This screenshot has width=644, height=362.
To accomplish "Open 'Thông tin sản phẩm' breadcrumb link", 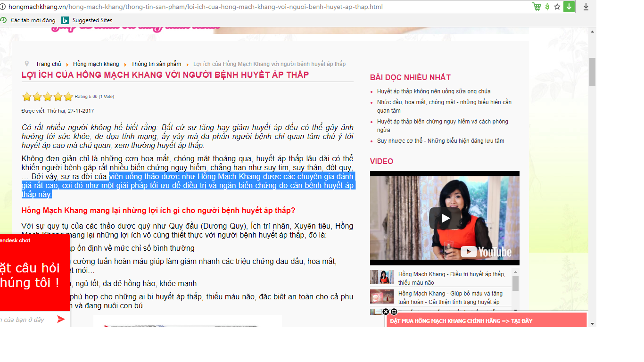I will click(156, 64).
